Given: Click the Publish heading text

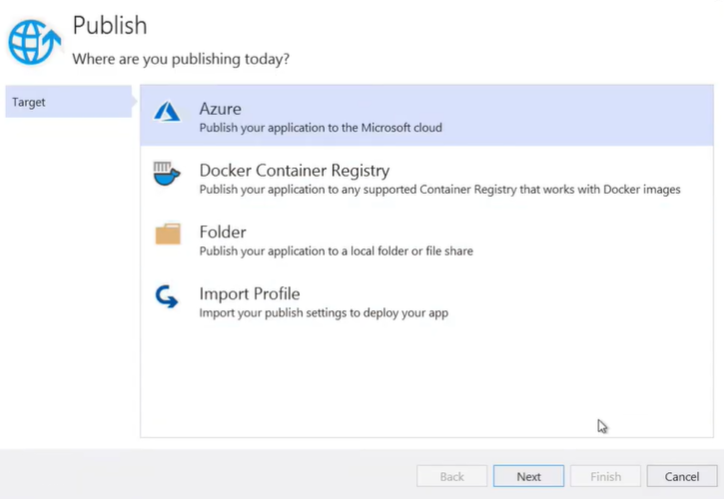Looking at the screenshot, I should pos(110,25).
